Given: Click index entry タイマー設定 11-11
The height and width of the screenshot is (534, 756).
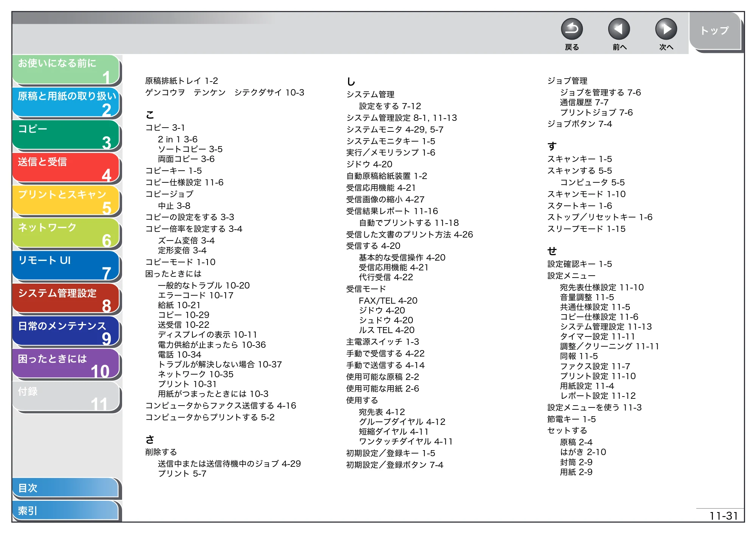Looking at the screenshot, I should [597, 336].
